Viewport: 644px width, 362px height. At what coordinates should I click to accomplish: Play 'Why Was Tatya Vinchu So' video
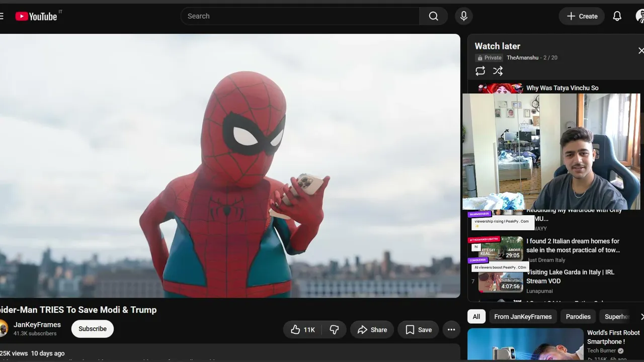562,88
